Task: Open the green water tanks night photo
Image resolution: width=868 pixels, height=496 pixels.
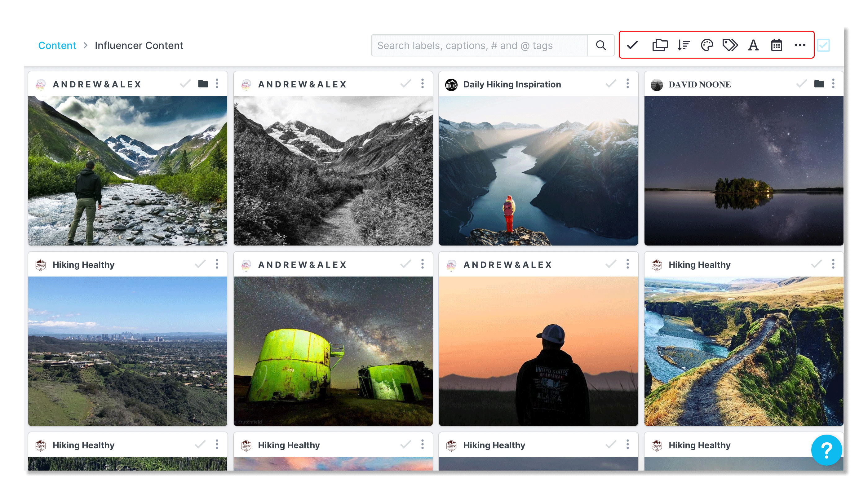Action: 333,351
